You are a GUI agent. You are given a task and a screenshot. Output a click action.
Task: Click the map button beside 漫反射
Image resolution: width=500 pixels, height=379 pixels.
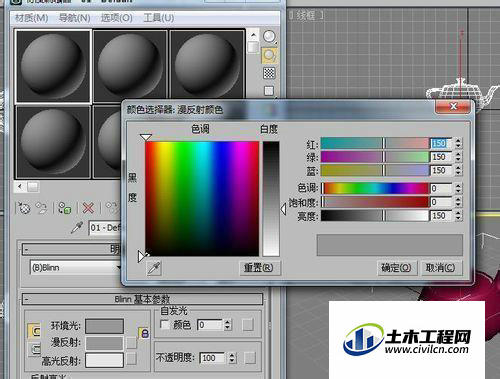point(131,343)
